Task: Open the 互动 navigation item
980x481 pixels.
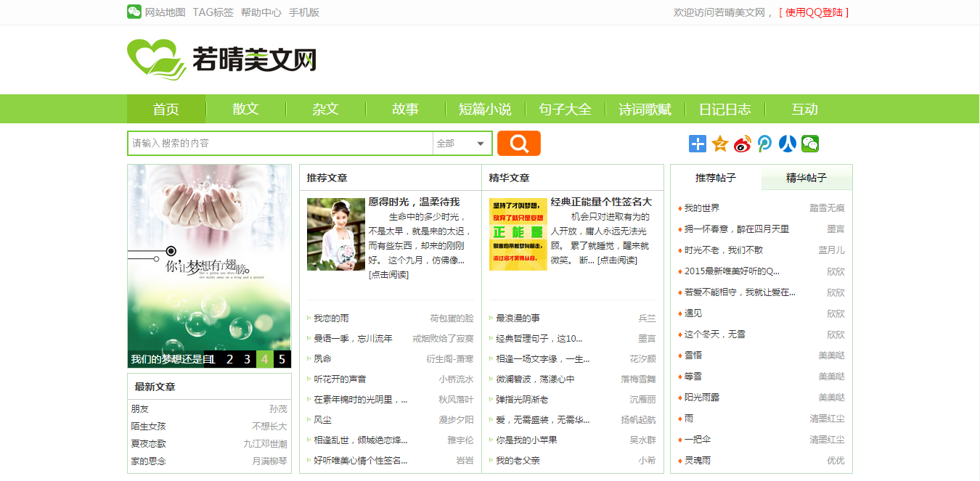Action: point(805,109)
